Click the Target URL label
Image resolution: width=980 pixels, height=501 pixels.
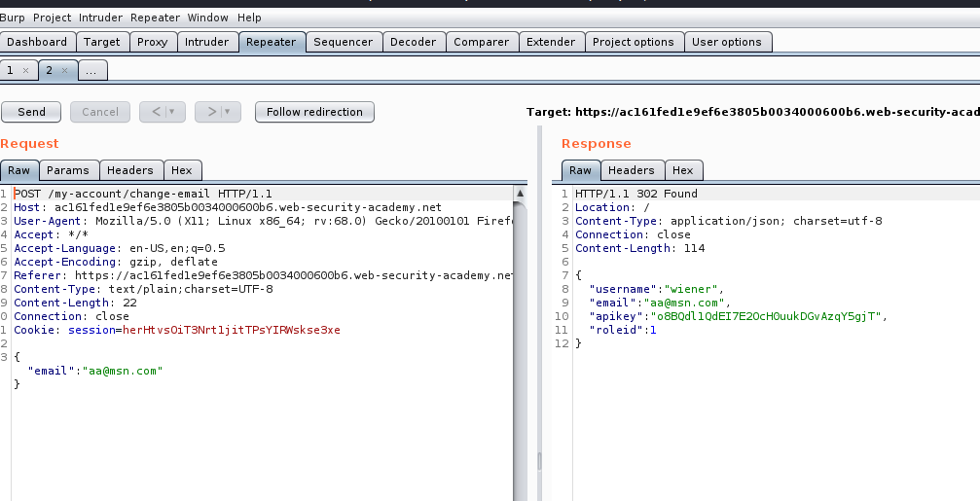753,112
